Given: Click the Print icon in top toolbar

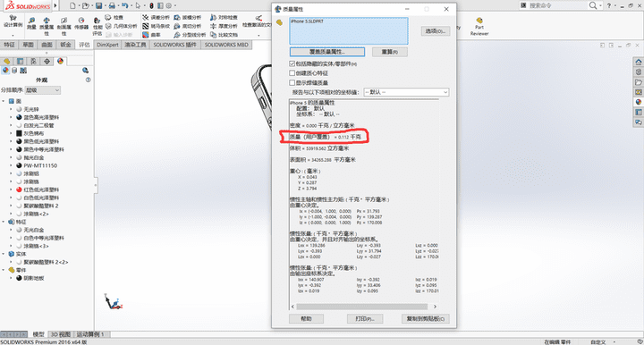Looking at the screenshot, I should click(112, 5).
